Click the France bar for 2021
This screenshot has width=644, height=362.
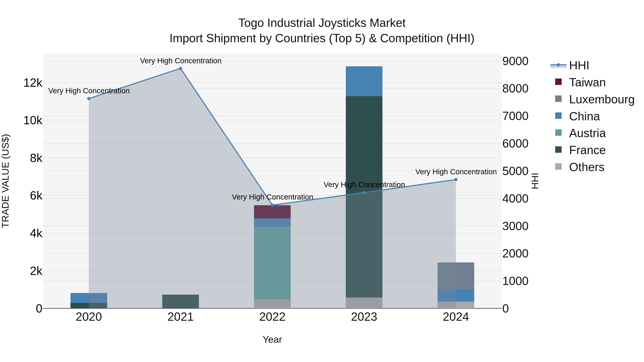[x=180, y=302]
